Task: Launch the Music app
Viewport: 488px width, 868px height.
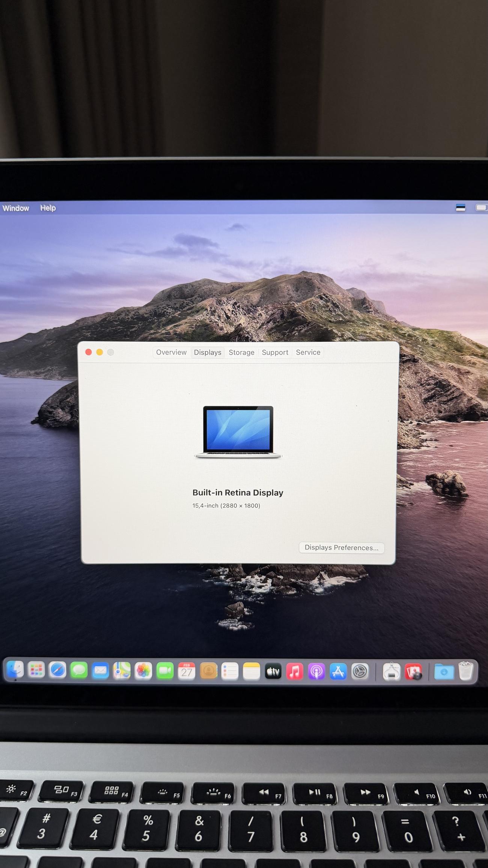Action: pyautogui.click(x=295, y=671)
